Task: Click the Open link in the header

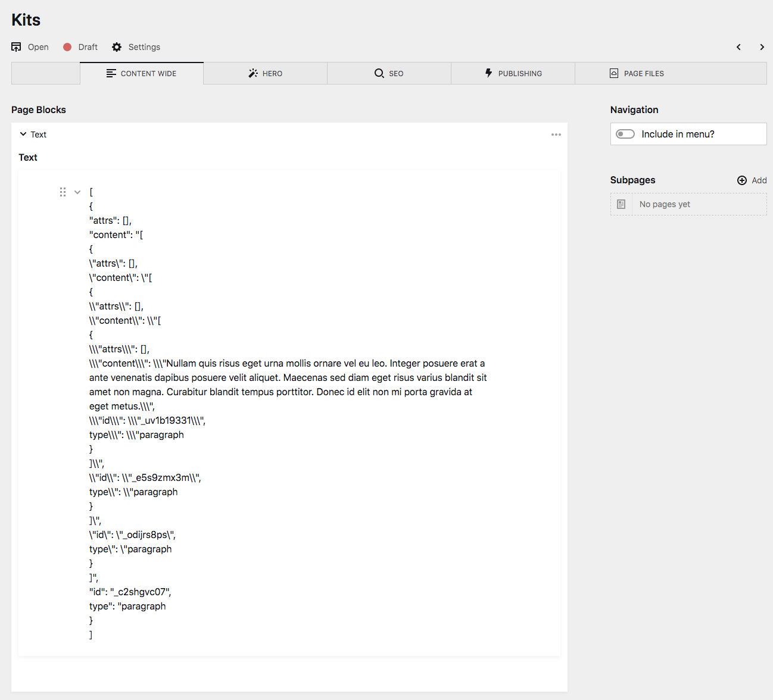Action: 38,46
